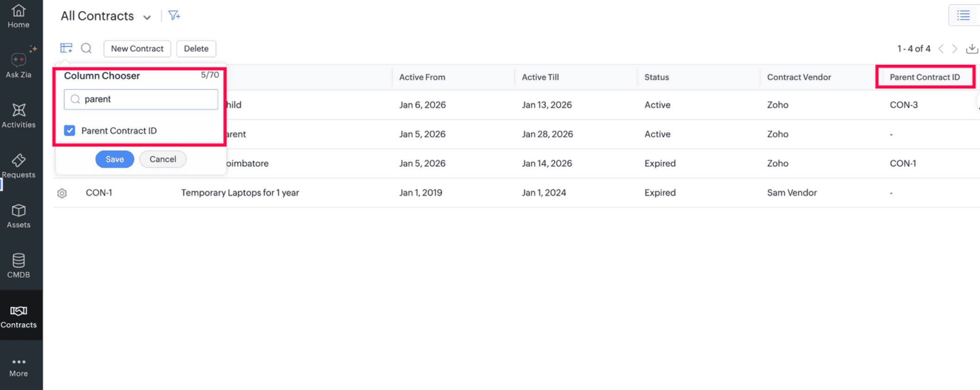
Task: Open the More sidebar menu
Action: pos(19,367)
